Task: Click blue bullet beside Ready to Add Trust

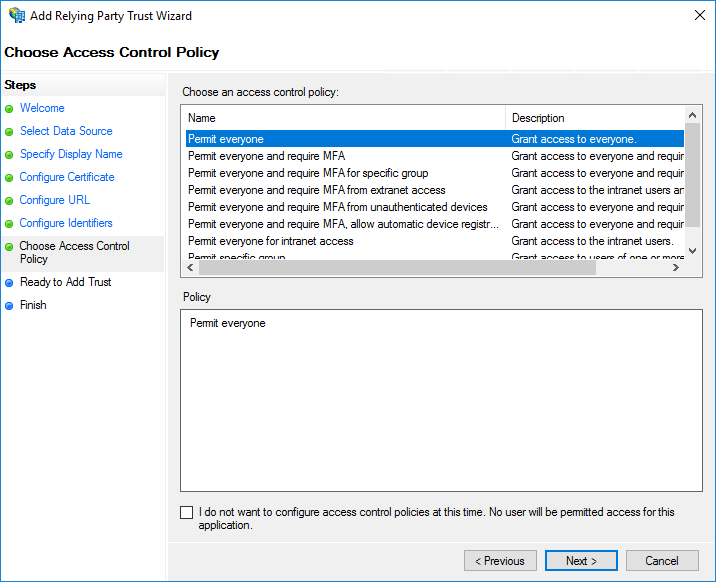Action: [x=10, y=283]
